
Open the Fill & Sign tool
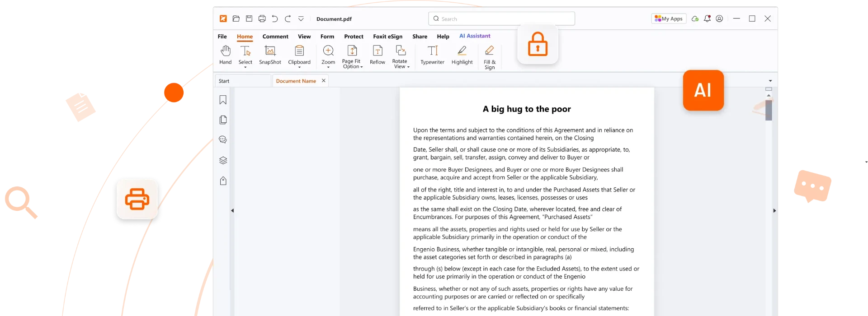tap(490, 57)
